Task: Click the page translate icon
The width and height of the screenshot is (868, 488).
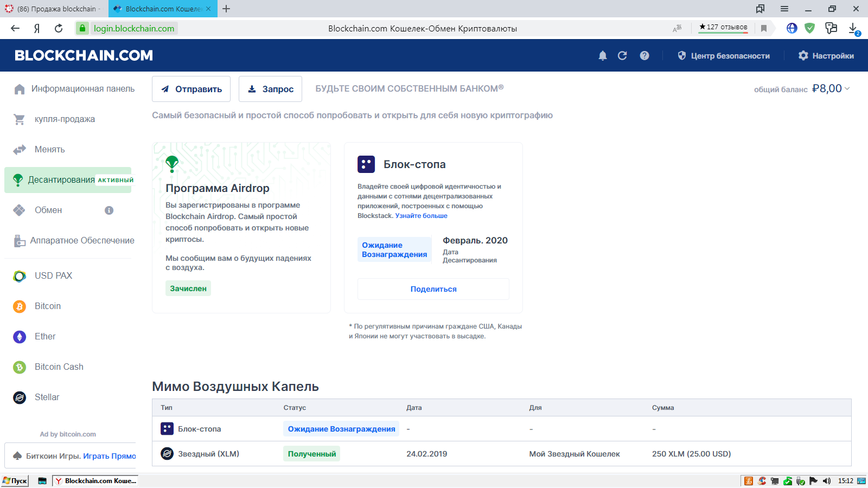Action: click(x=677, y=28)
